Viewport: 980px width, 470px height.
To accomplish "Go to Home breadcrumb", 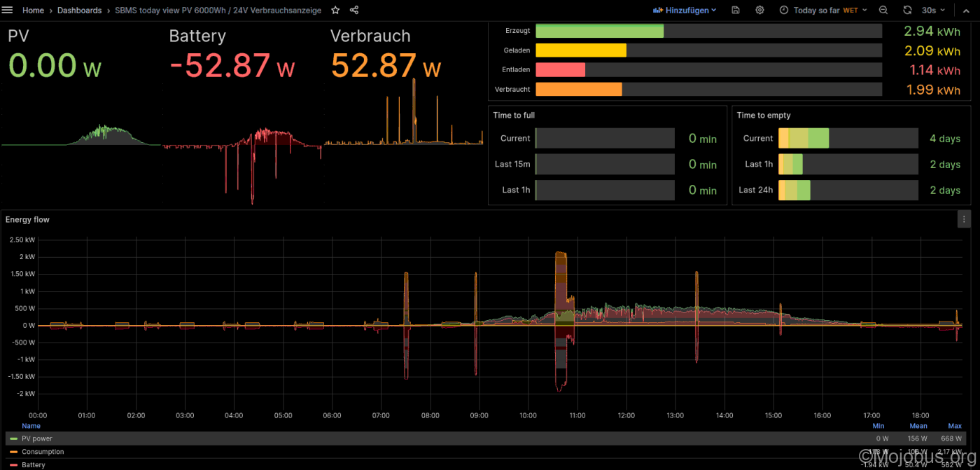I will point(33,11).
